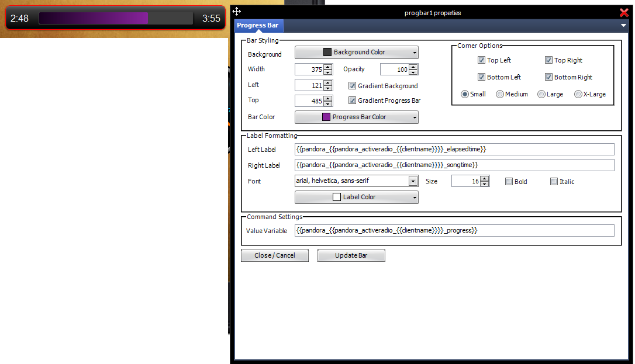The height and width of the screenshot is (364, 635).
Task: Increase Opacity with the up arrow
Action: [413, 67]
